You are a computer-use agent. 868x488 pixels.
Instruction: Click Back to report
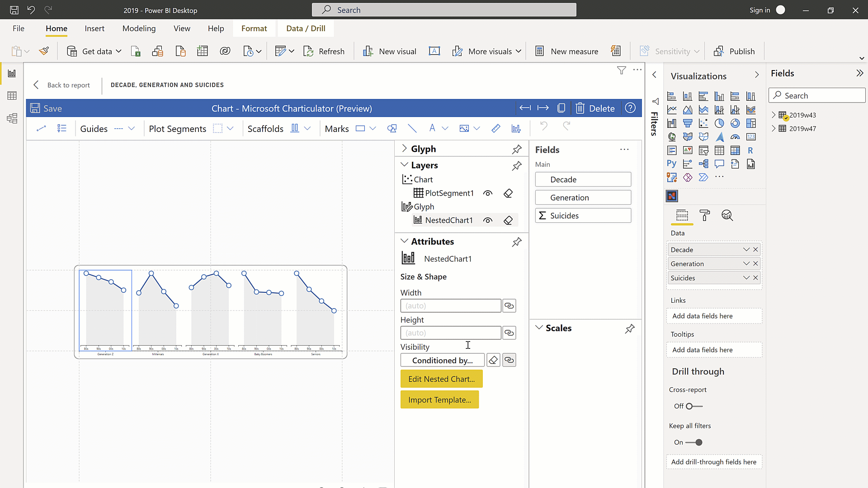click(x=62, y=85)
